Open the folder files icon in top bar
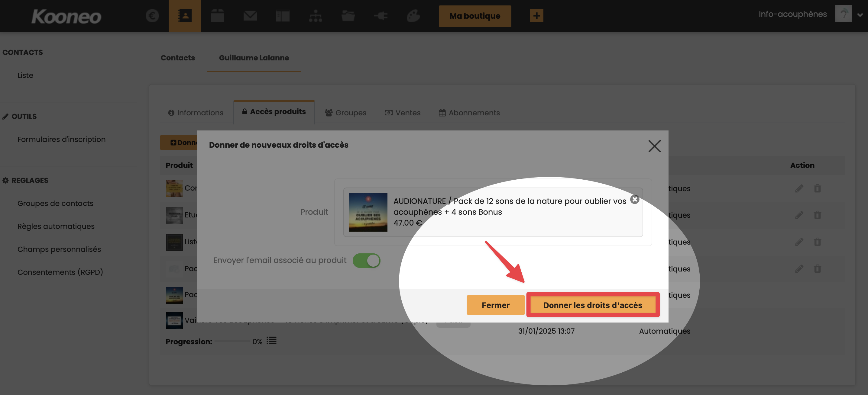Image resolution: width=868 pixels, height=395 pixels. tap(348, 16)
